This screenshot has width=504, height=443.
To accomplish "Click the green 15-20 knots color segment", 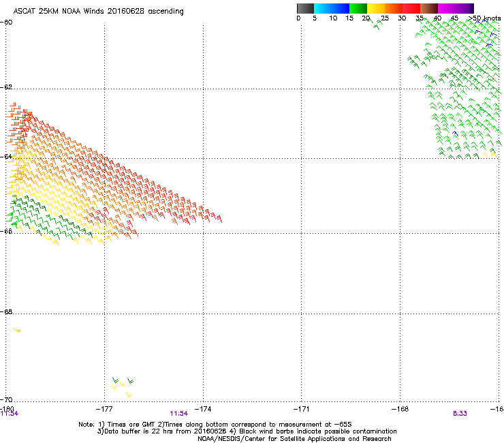I will (358, 8).
